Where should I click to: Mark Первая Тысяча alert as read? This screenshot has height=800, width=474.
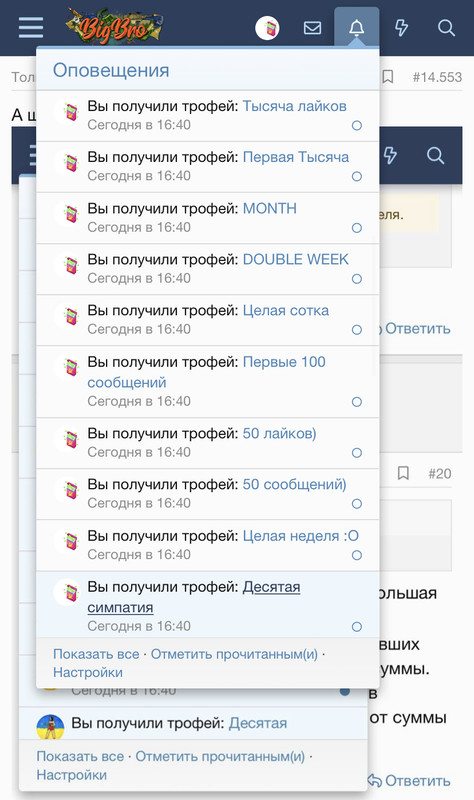[x=357, y=177]
